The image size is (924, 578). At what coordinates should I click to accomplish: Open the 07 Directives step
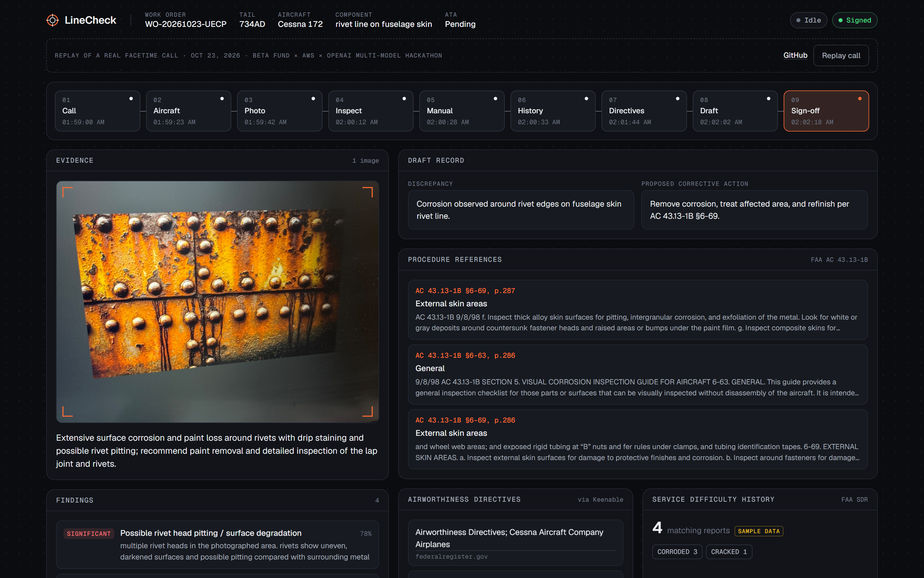tap(644, 111)
